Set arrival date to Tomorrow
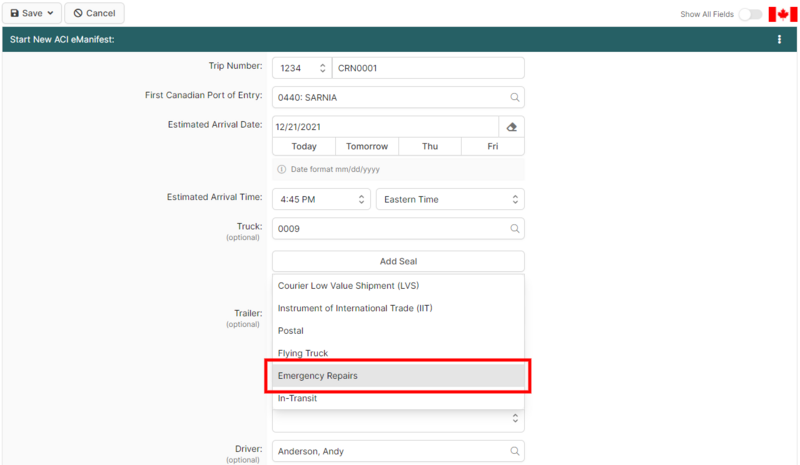 pos(367,146)
